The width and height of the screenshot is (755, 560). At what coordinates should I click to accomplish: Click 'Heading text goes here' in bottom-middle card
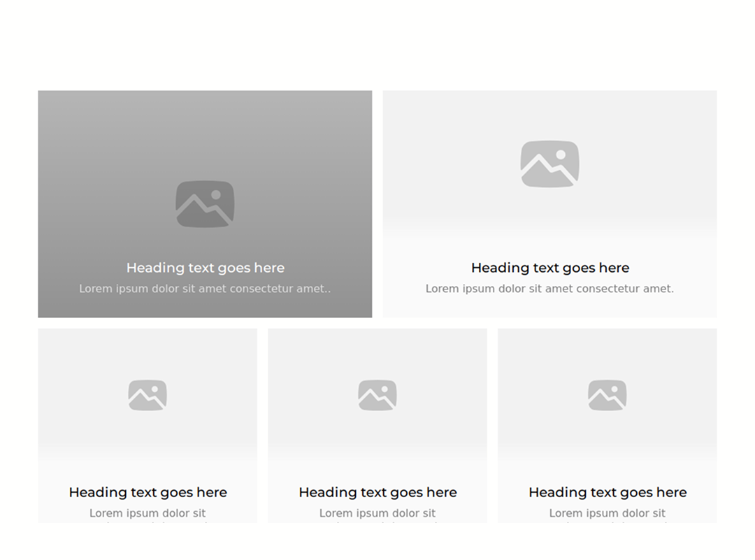tap(377, 492)
